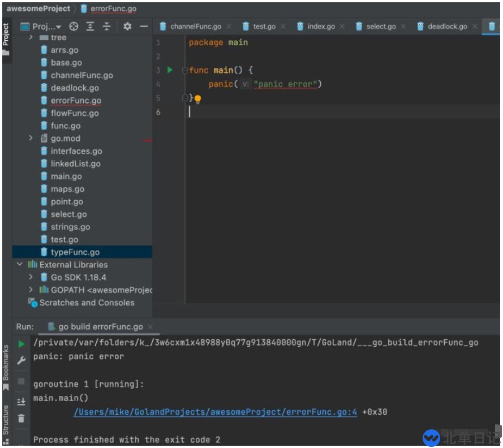Click the Select Opened File crosshair icon
Image resolution: width=503 pixels, height=448 pixels.
(74, 27)
